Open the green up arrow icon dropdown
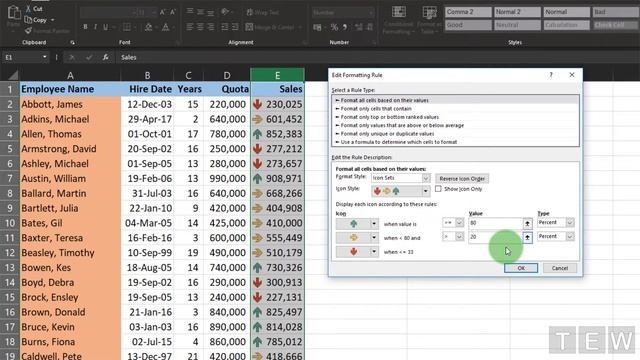This screenshot has height=360, width=640. [x=373, y=224]
